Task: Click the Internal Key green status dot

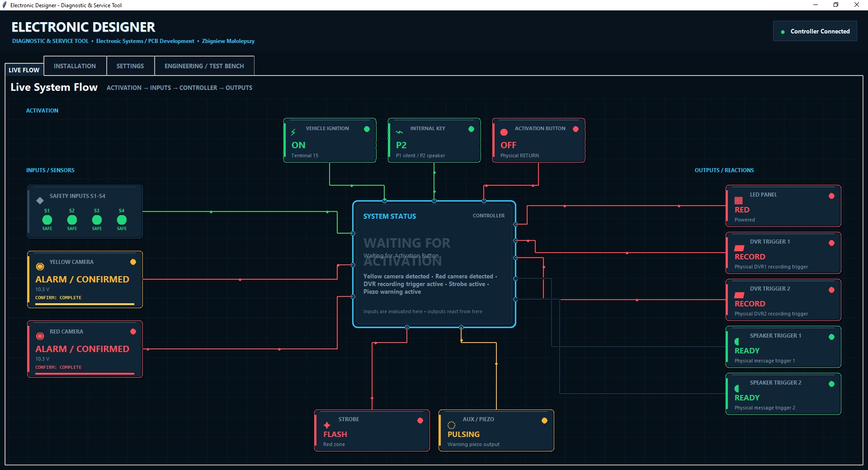Action: pyautogui.click(x=471, y=129)
